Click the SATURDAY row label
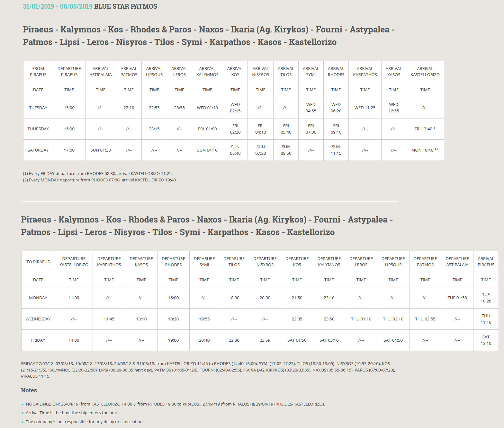The width and height of the screenshot is (504, 428). click(38, 150)
